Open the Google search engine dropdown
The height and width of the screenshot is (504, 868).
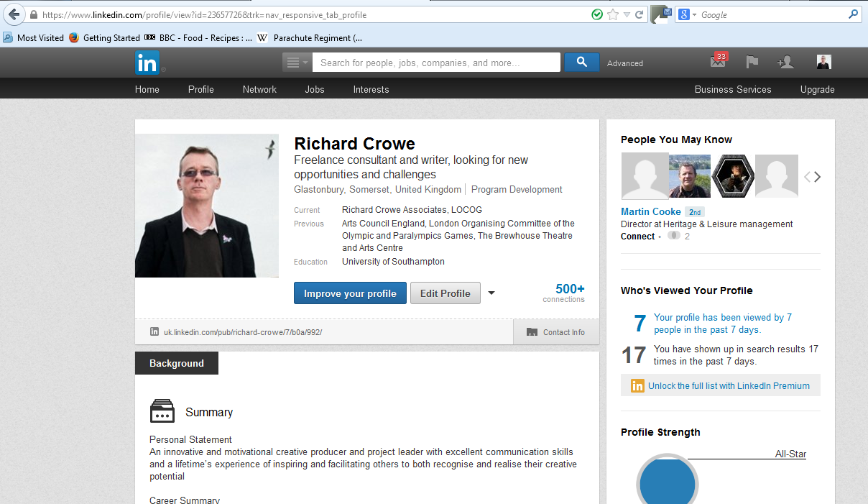(x=688, y=14)
